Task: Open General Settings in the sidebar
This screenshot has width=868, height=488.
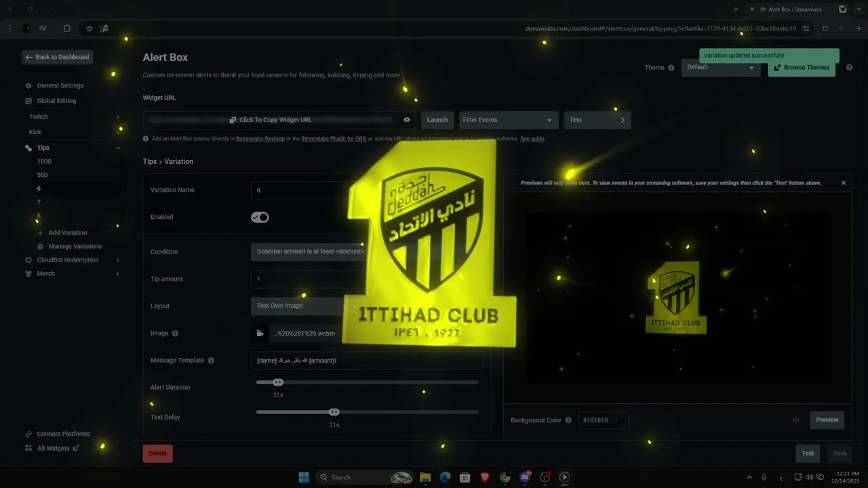Action: coord(60,85)
